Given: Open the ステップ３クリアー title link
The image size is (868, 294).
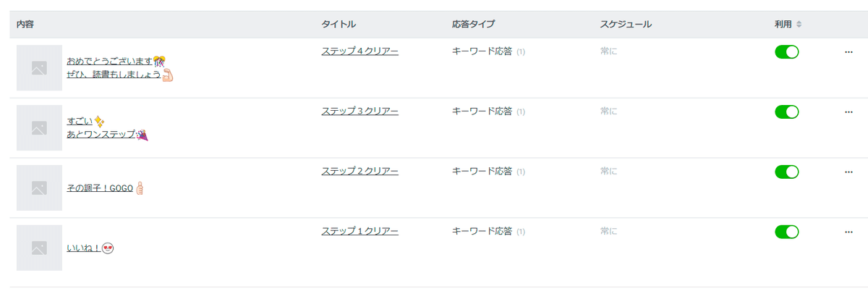Looking at the screenshot, I should click(359, 112).
